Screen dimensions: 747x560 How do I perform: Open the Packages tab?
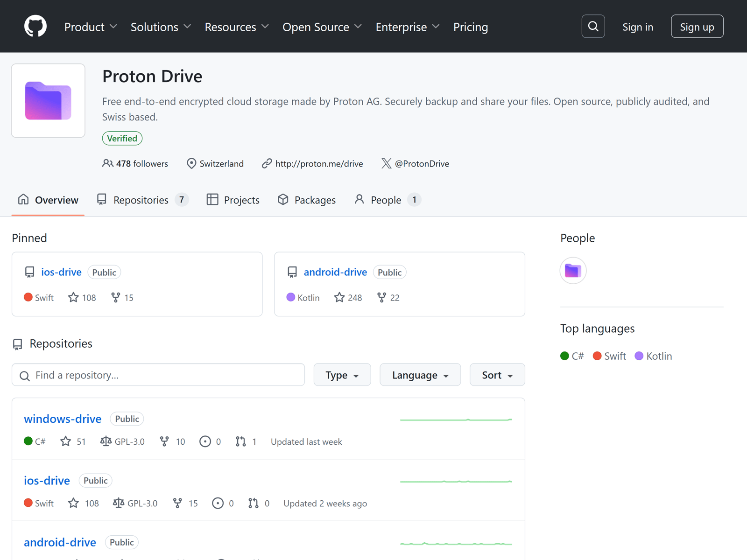307,200
